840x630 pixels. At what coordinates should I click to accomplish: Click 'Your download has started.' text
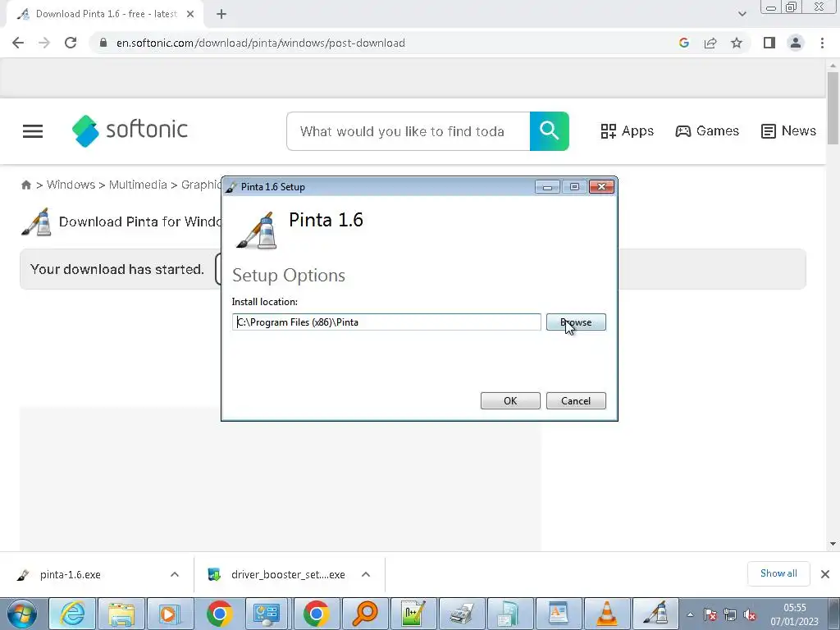point(117,269)
